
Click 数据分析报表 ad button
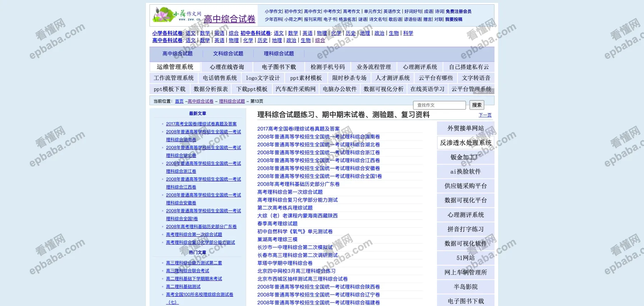pyautogui.click(x=211, y=89)
